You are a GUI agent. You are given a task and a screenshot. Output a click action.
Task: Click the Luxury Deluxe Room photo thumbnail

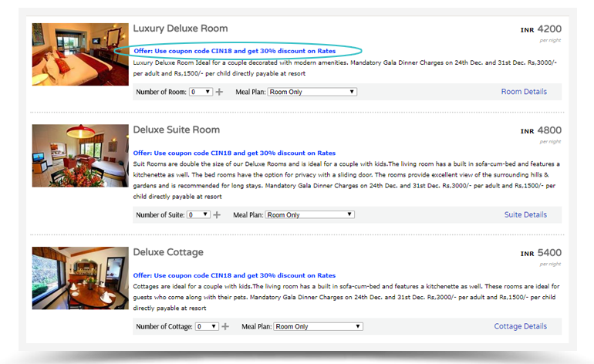pyautogui.click(x=80, y=54)
